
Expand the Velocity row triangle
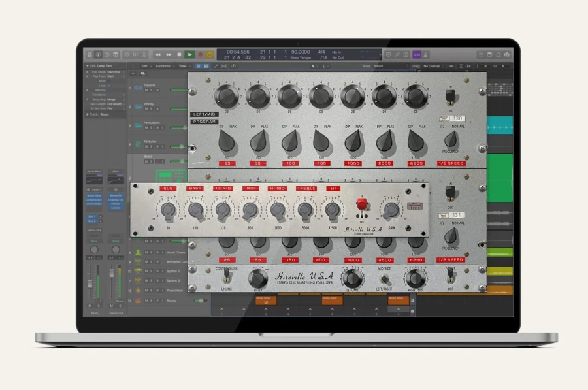[x=88, y=90]
